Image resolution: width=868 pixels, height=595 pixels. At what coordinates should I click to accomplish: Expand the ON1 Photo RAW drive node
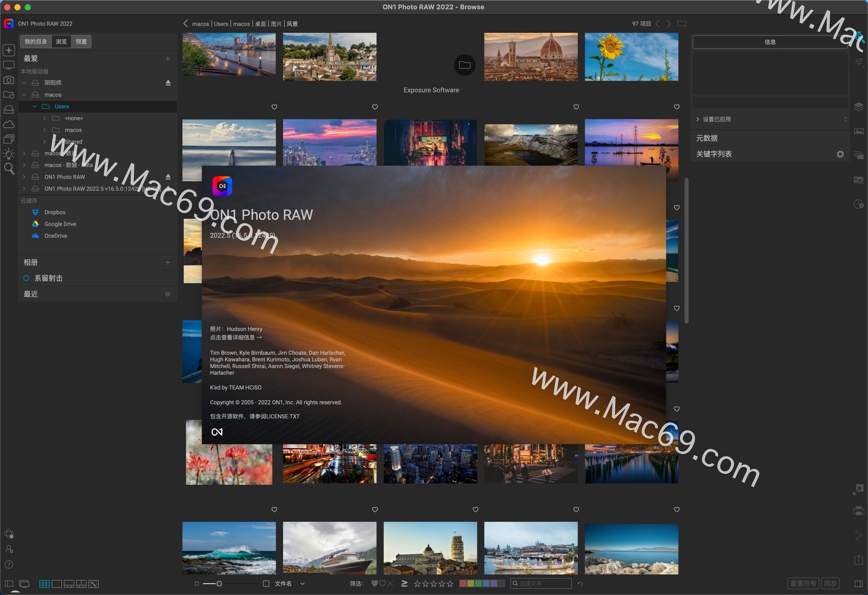pyautogui.click(x=24, y=177)
